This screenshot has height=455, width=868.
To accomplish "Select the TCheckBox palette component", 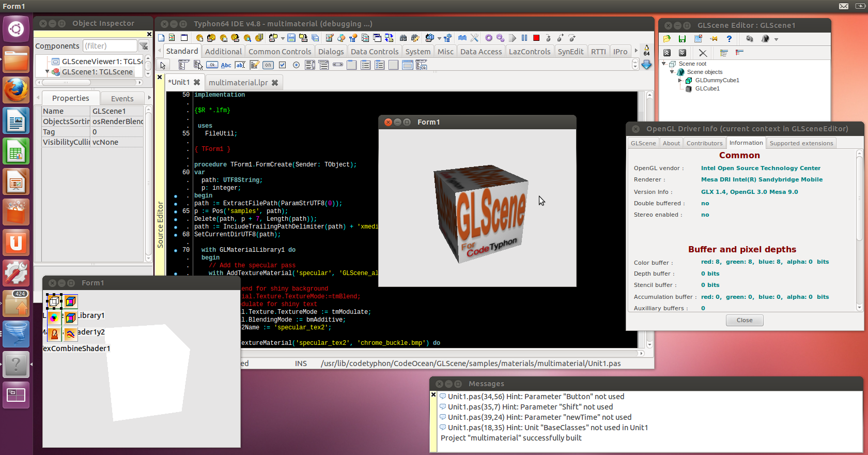I will pos(282,65).
